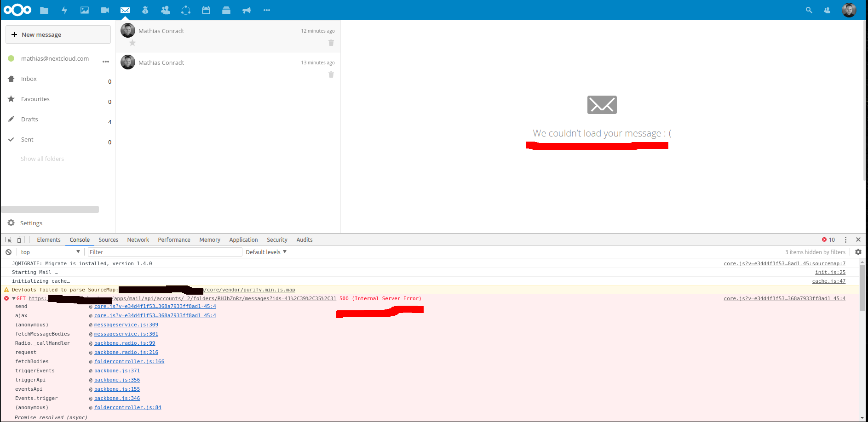The image size is (868, 422).
Task: Open the user avatar menu
Action: (x=849, y=10)
